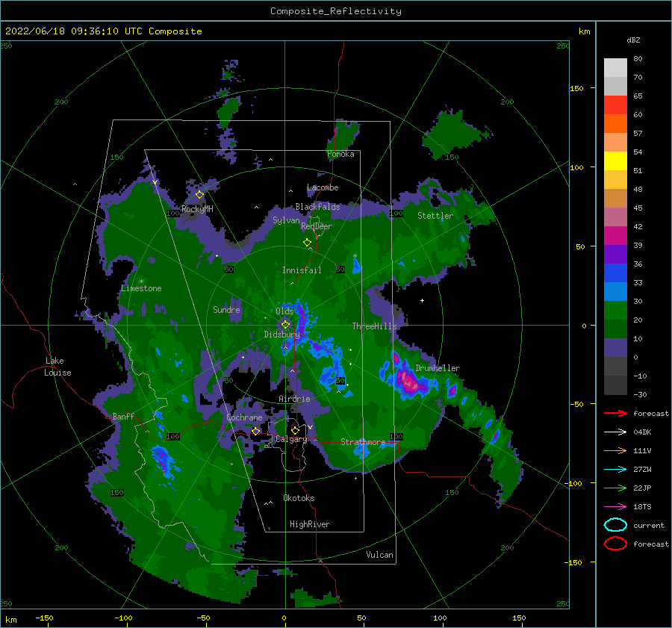Click the -150 tick on bottom axis

(44, 618)
